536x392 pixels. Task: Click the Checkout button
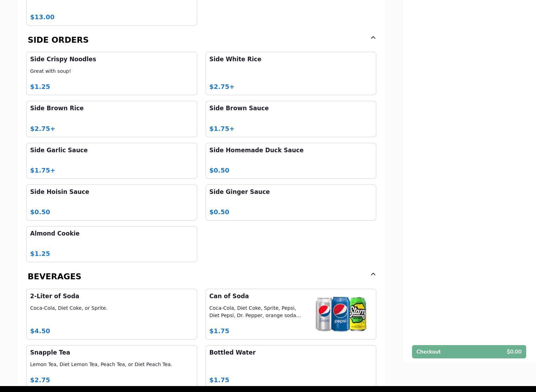(x=469, y=352)
